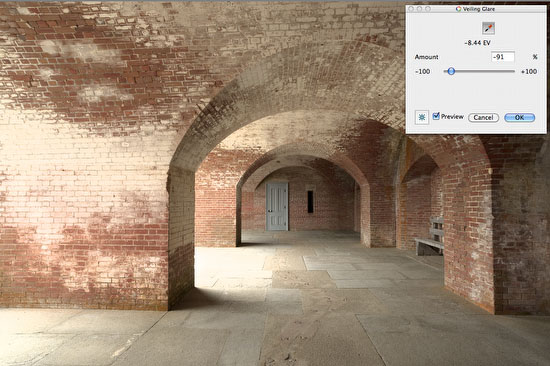Confirm with the OK button
This screenshot has width=550, height=366.
519,118
